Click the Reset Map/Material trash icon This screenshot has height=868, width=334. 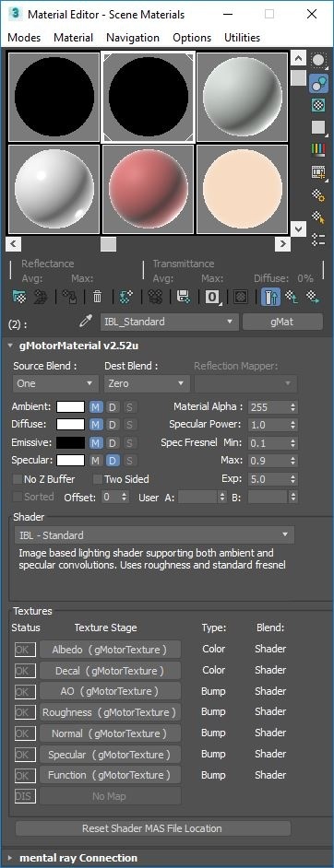coord(98,298)
